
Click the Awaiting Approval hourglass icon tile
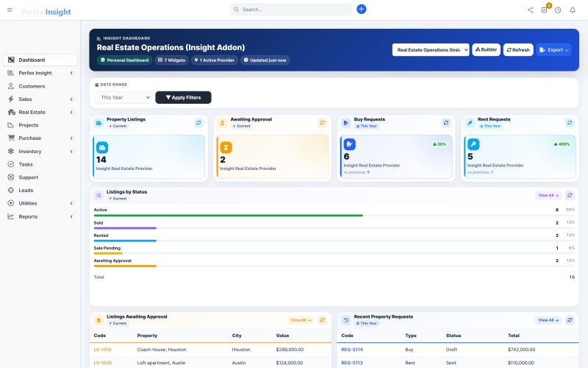point(226,148)
